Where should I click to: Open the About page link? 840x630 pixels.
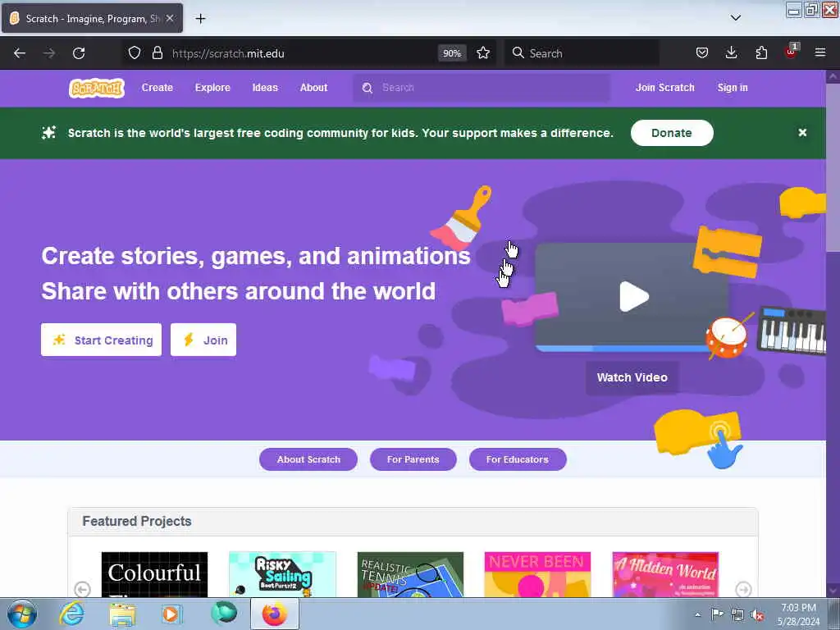click(x=313, y=87)
